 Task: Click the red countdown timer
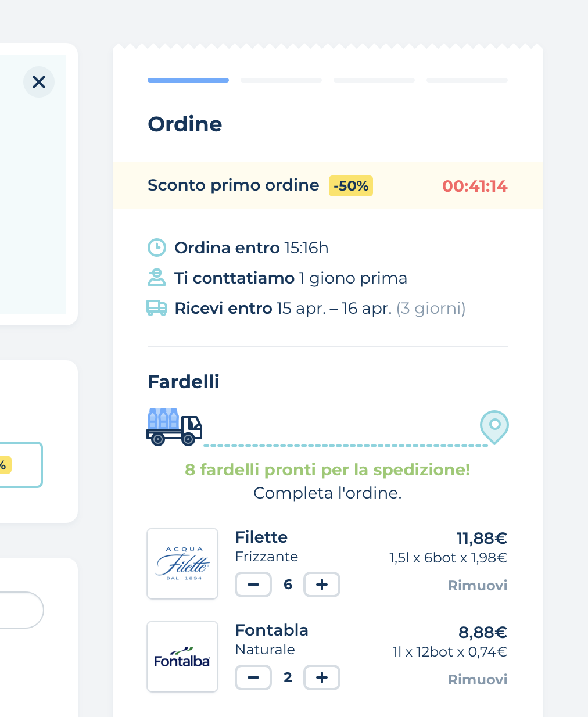[475, 187]
